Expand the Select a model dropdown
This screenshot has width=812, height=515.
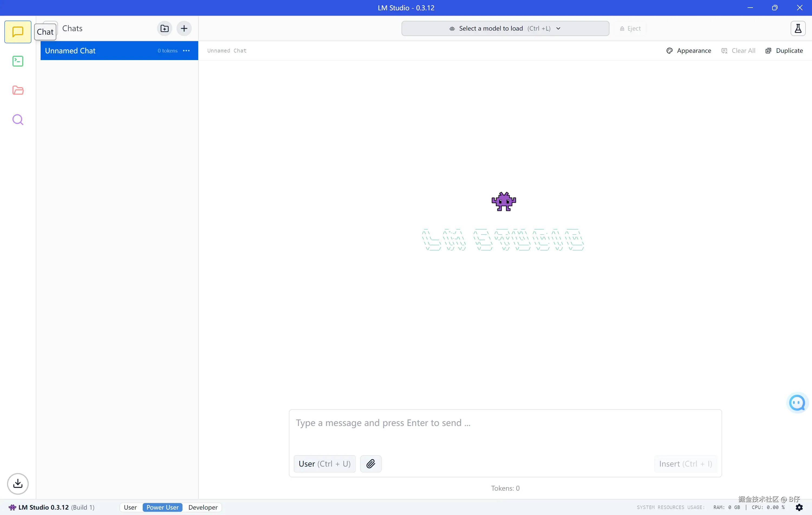505,28
